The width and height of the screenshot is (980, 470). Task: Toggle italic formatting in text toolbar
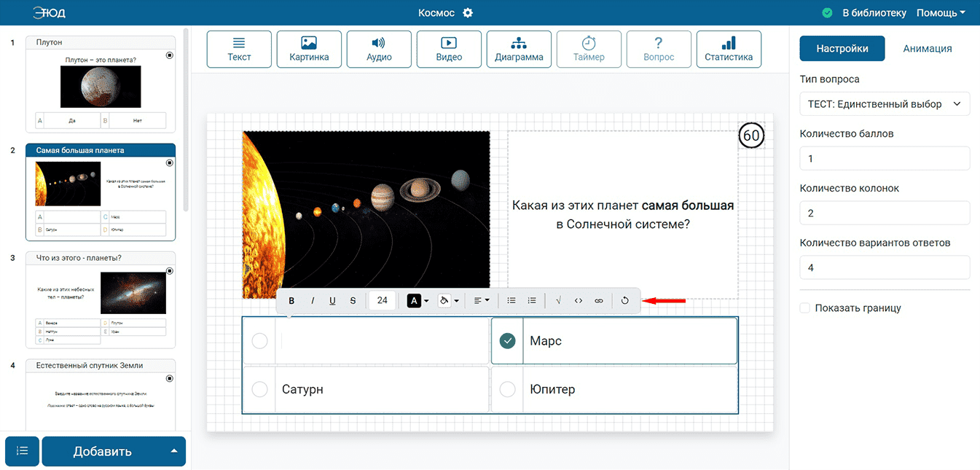[x=313, y=300]
